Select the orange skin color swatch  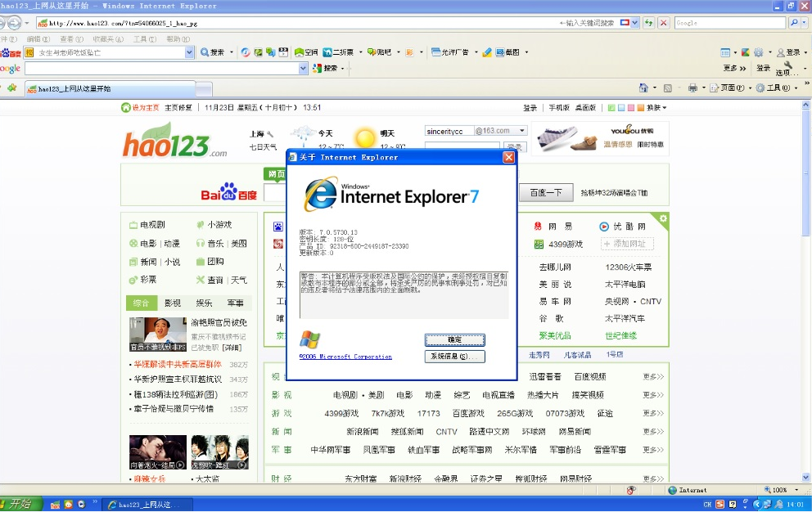[x=641, y=108]
